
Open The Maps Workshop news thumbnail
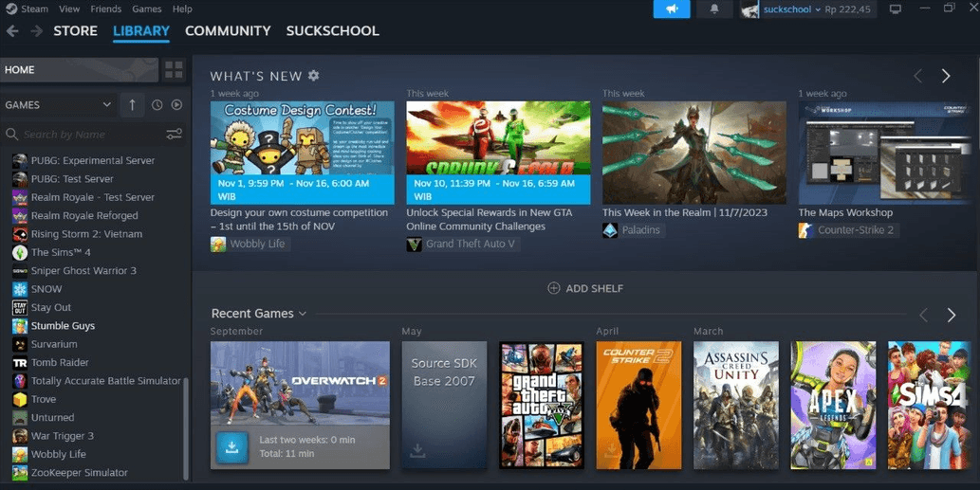click(x=884, y=153)
